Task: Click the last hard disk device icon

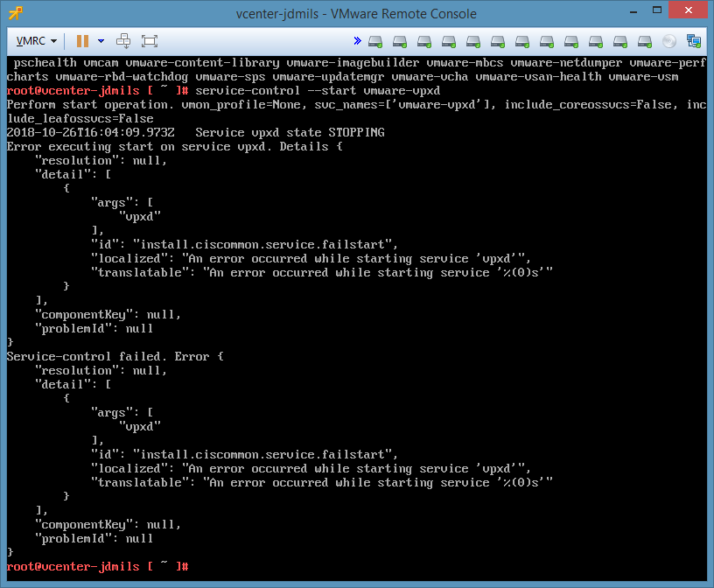Action: coord(645,40)
